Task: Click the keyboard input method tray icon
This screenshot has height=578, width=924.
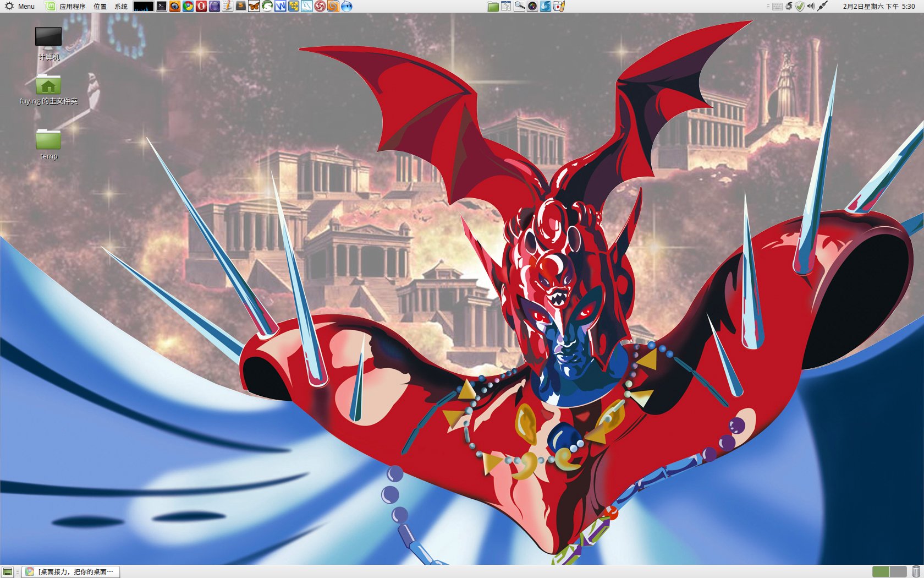Action: (x=777, y=7)
